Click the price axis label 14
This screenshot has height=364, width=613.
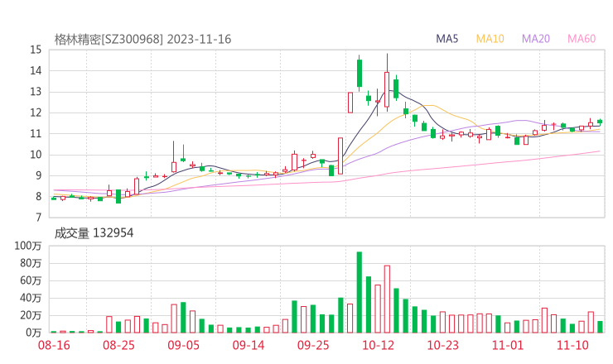[36, 70]
